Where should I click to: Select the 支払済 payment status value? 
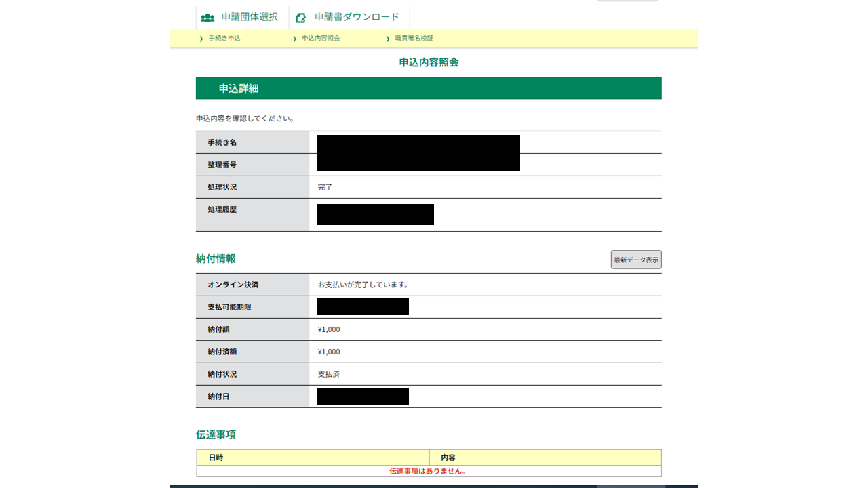(x=330, y=374)
